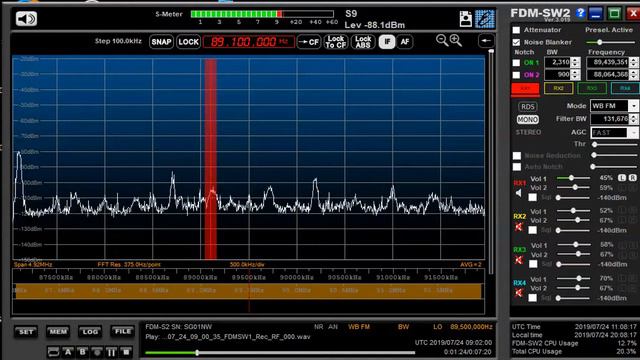
Task: Click the MONO button
Action: point(527,120)
